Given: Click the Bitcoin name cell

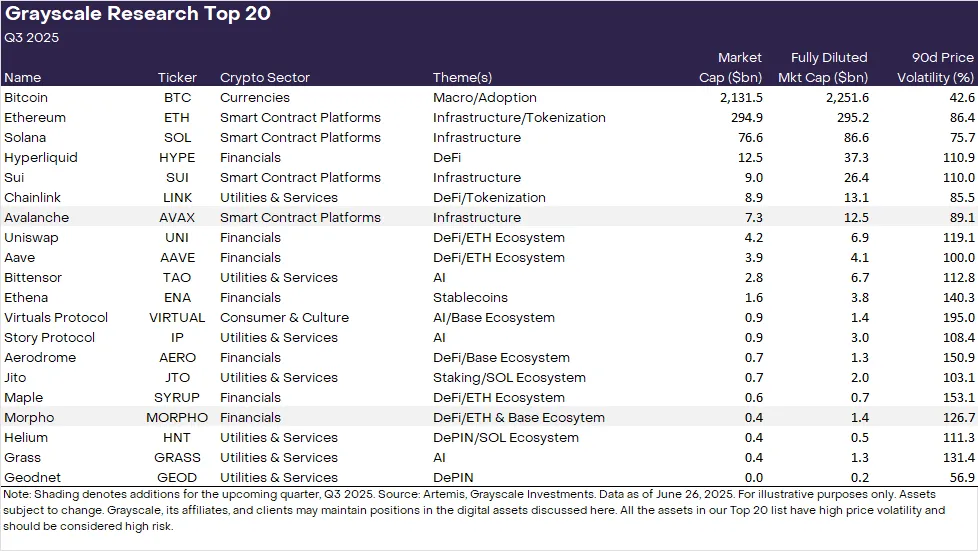Looking at the screenshot, I should tap(26, 98).
